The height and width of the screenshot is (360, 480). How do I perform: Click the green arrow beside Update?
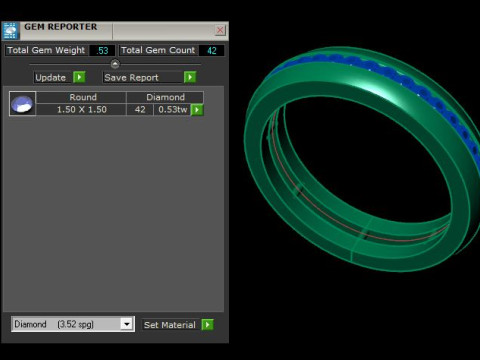pyautogui.click(x=79, y=77)
